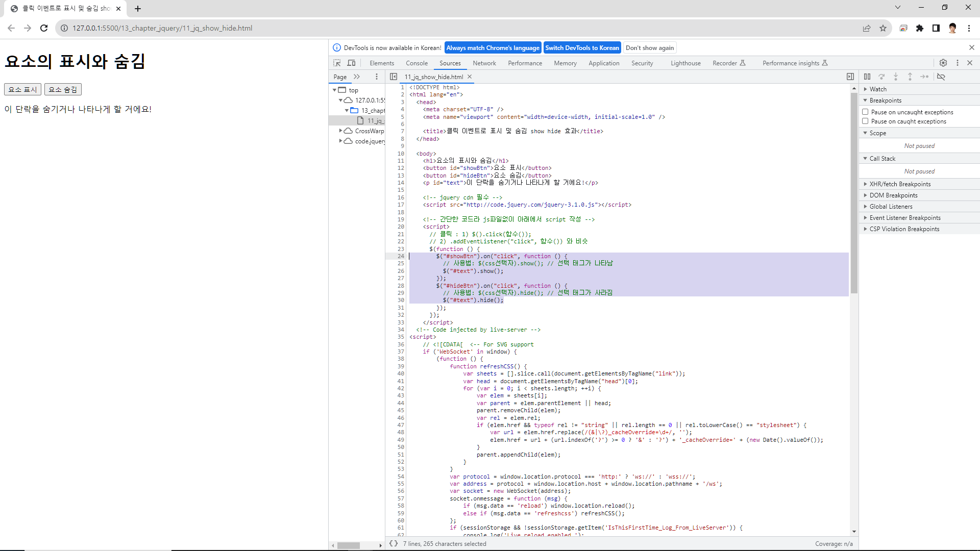Hide the debugger sidebar icon
Image resolution: width=980 pixels, height=551 pixels.
pyautogui.click(x=850, y=77)
